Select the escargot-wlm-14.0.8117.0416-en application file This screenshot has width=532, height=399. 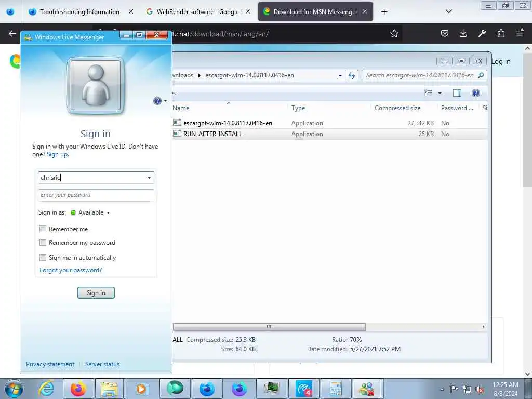(228, 123)
